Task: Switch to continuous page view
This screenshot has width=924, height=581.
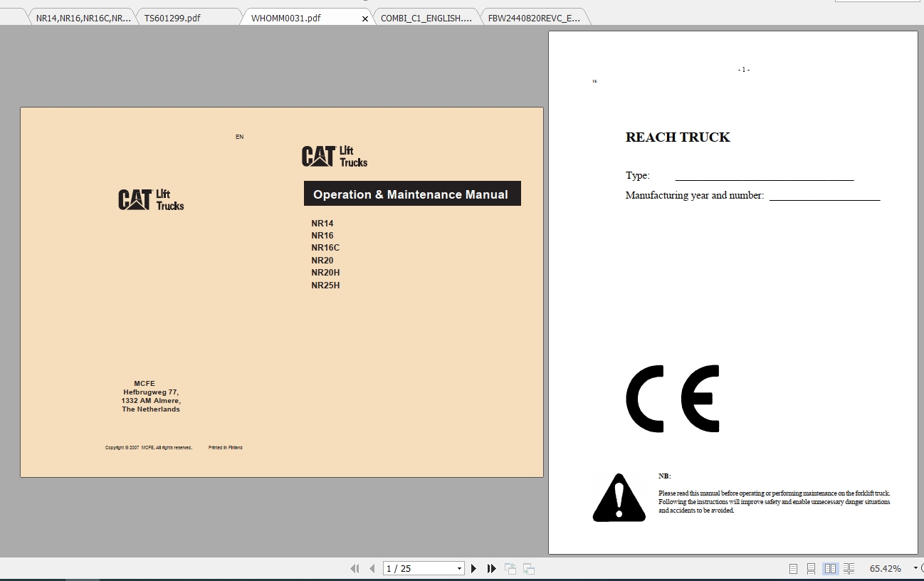Action: point(812,568)
